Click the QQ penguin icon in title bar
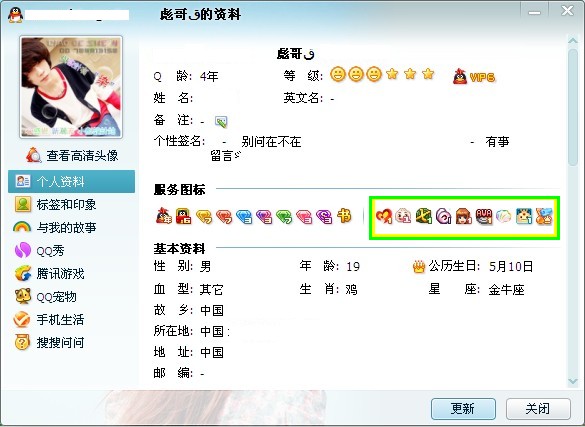This screenshot has height=427, width=585. click(15, 15)
